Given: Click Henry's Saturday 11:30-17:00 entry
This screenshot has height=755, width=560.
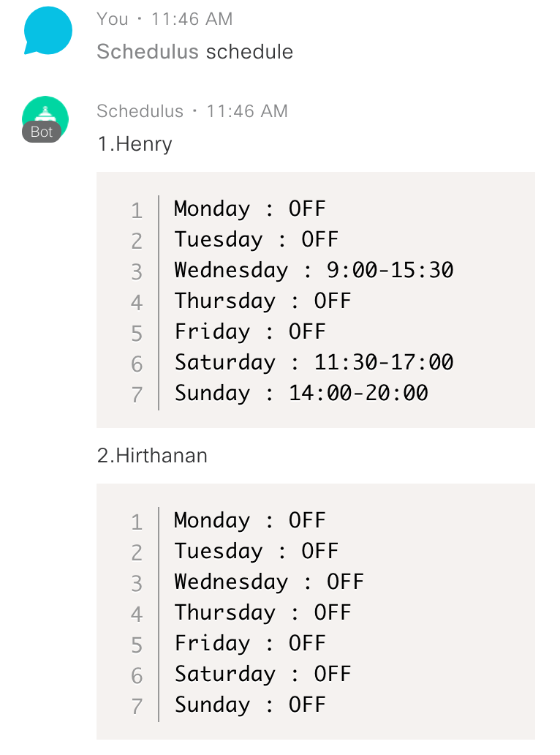Looking at the screenshot, I should pyautogui.click(x=314, y=363).
